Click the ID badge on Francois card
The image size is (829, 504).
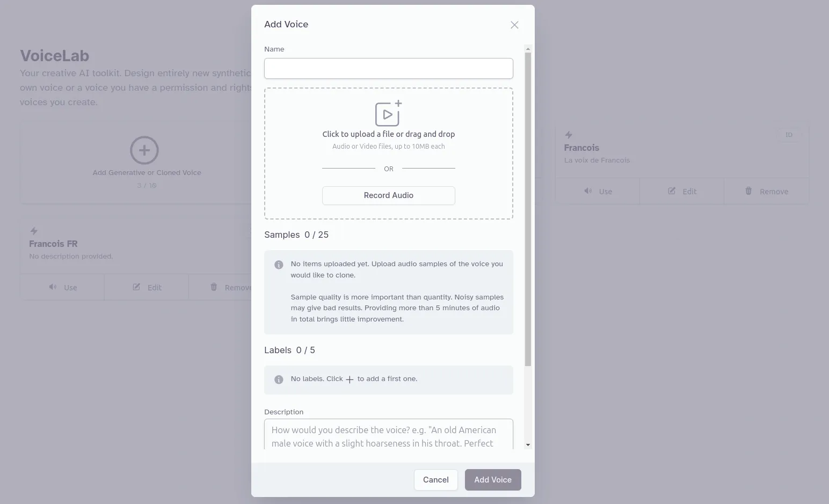[789, 135]
